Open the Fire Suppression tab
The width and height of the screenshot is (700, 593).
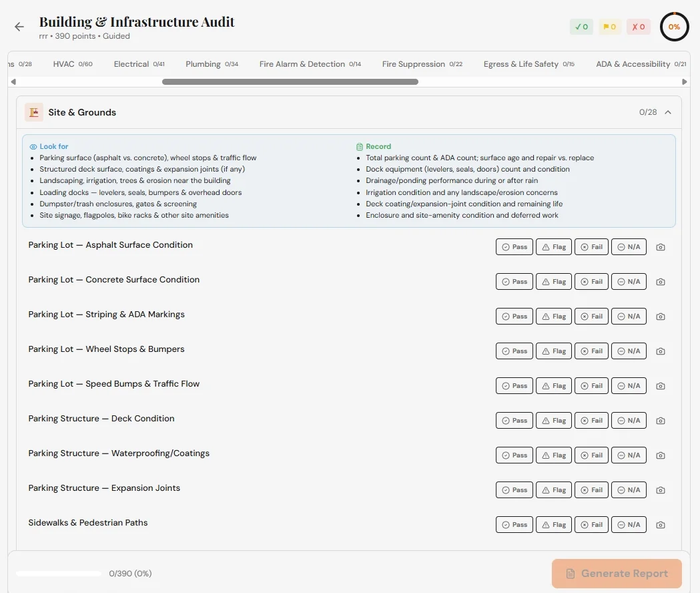[x=422, y=64]
